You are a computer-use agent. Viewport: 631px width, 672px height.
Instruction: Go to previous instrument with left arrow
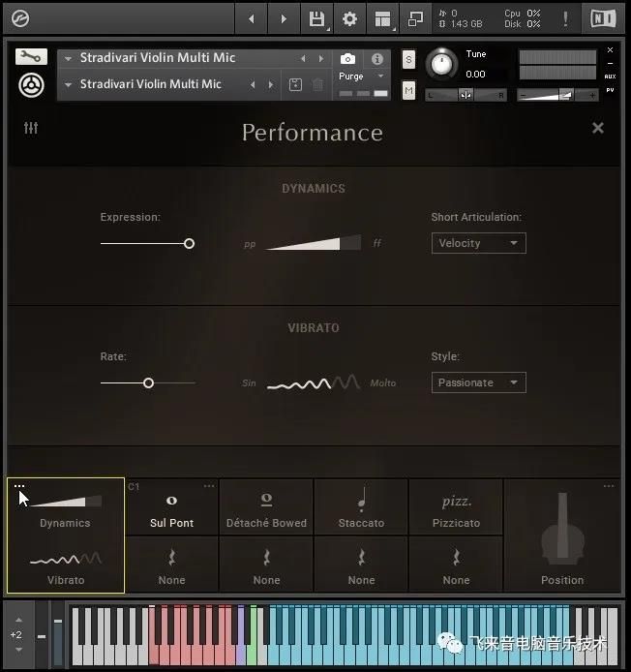point(252,18)
